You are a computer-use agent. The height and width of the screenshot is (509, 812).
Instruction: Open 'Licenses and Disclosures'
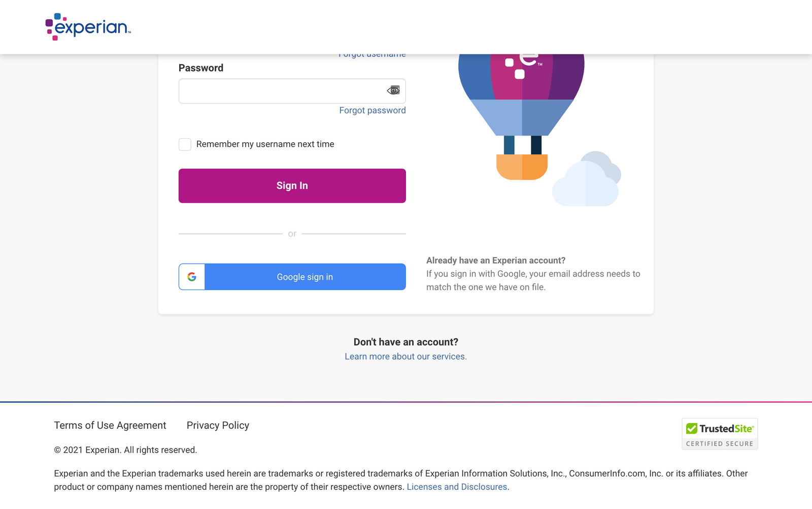pyautogui.click(x=456, y=487)
